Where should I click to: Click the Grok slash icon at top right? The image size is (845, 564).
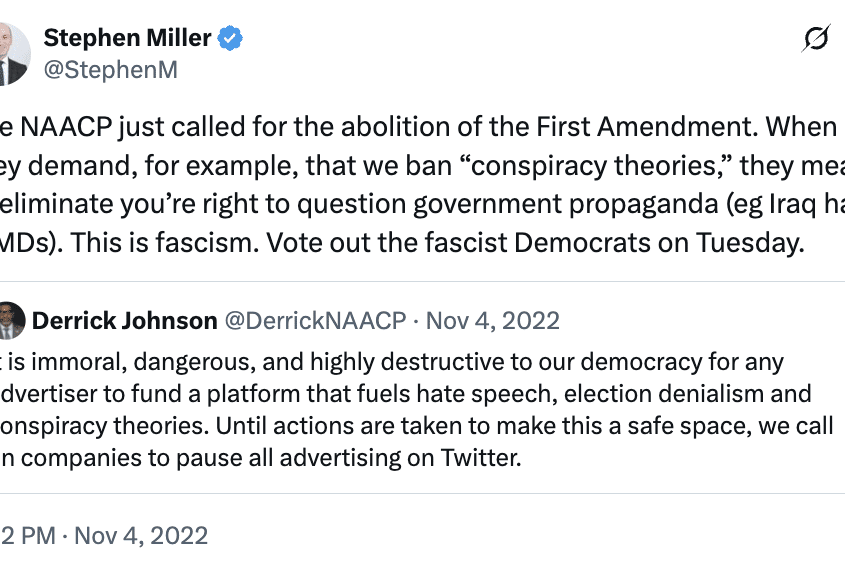[x=816, y=39]
